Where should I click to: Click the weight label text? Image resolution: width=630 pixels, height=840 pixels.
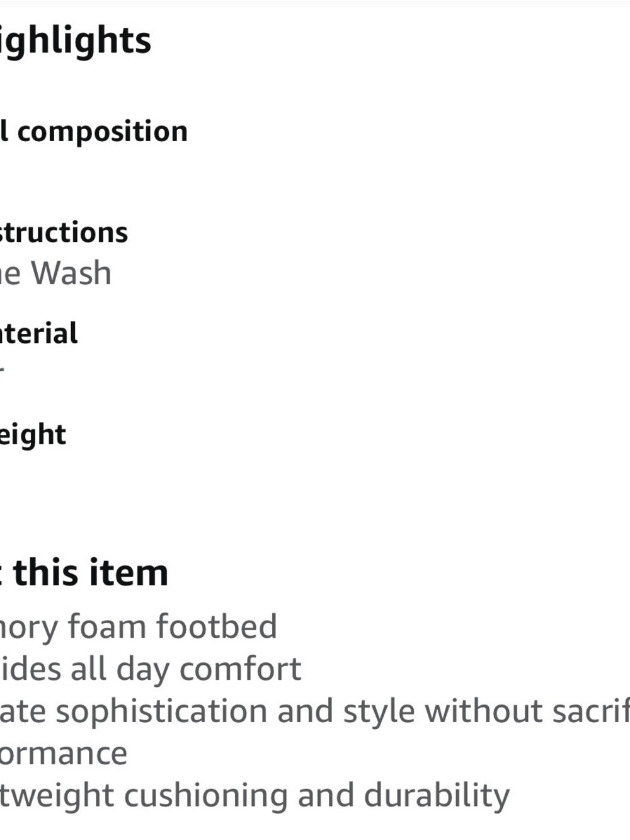[x=33, y=435]
